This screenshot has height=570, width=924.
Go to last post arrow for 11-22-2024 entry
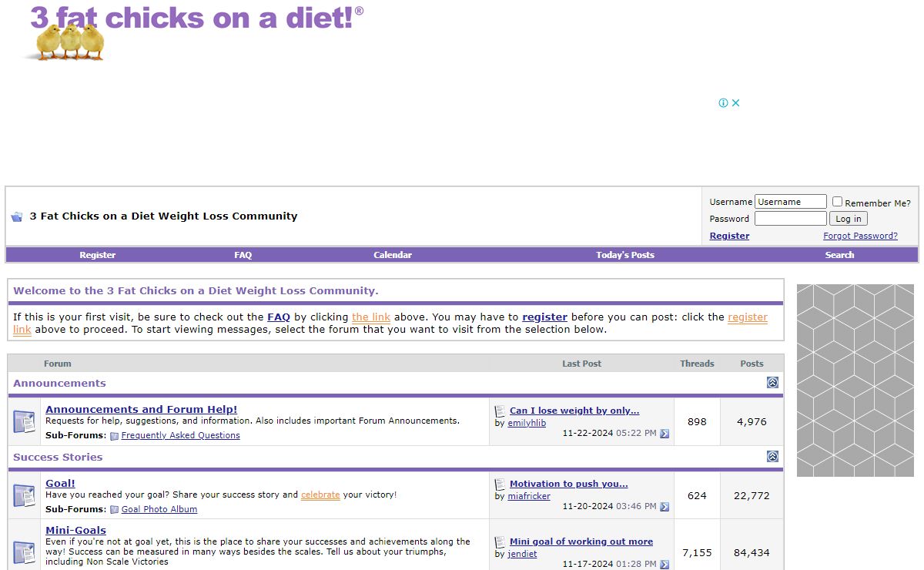click(x=665, y=434)
